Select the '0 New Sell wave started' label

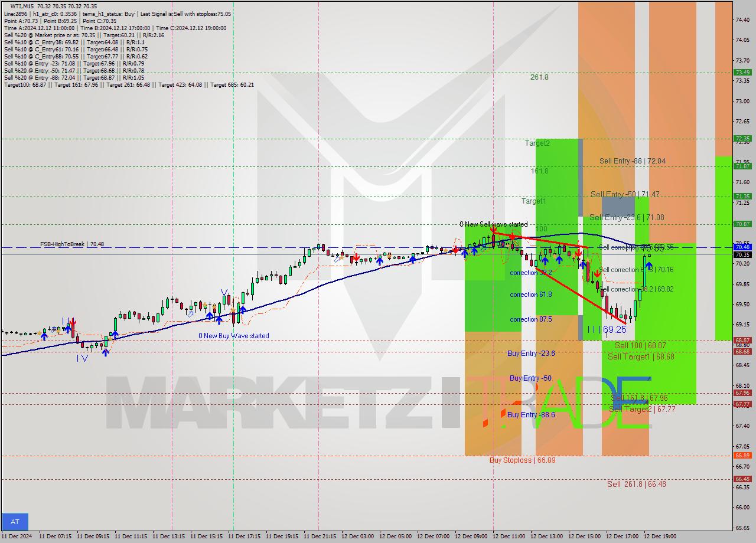pyautogui.click(x=494, y=224)
